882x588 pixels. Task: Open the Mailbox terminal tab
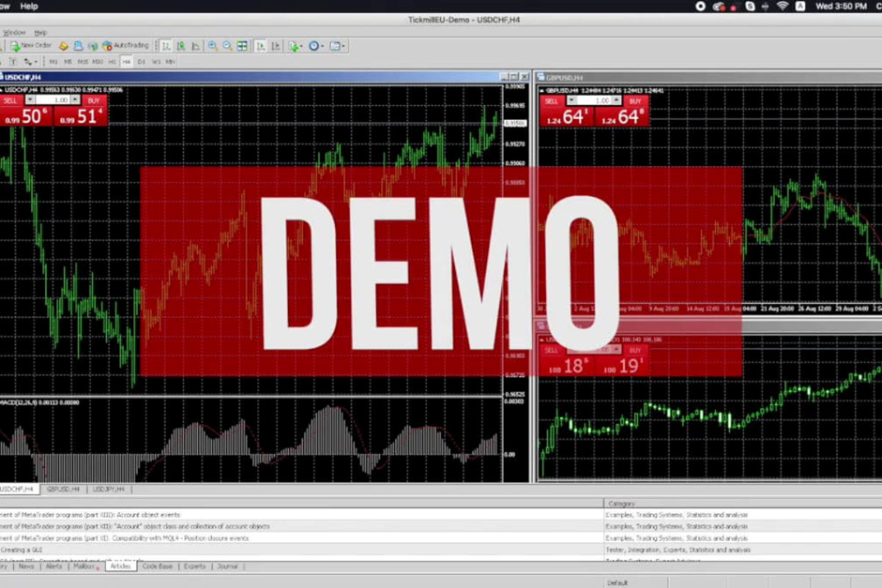85,566
